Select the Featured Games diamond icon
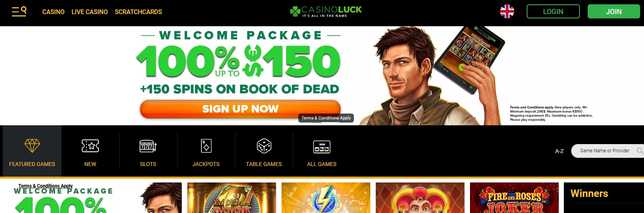The image size is (644, 213). [32, 146]
